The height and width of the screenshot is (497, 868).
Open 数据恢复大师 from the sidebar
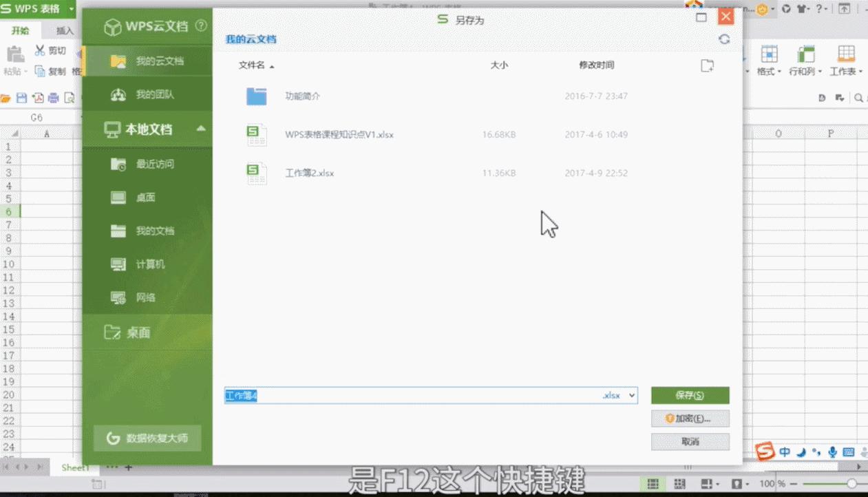coord(147,438)
